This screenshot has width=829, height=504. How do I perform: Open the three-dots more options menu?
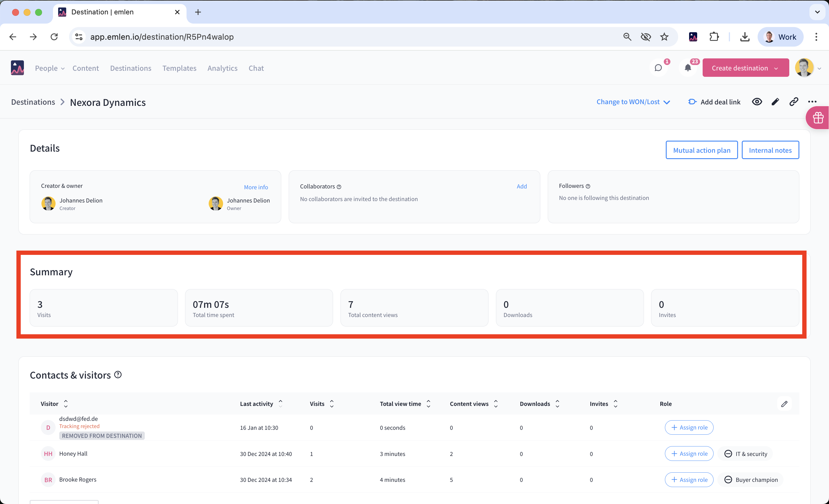[812, 102]
